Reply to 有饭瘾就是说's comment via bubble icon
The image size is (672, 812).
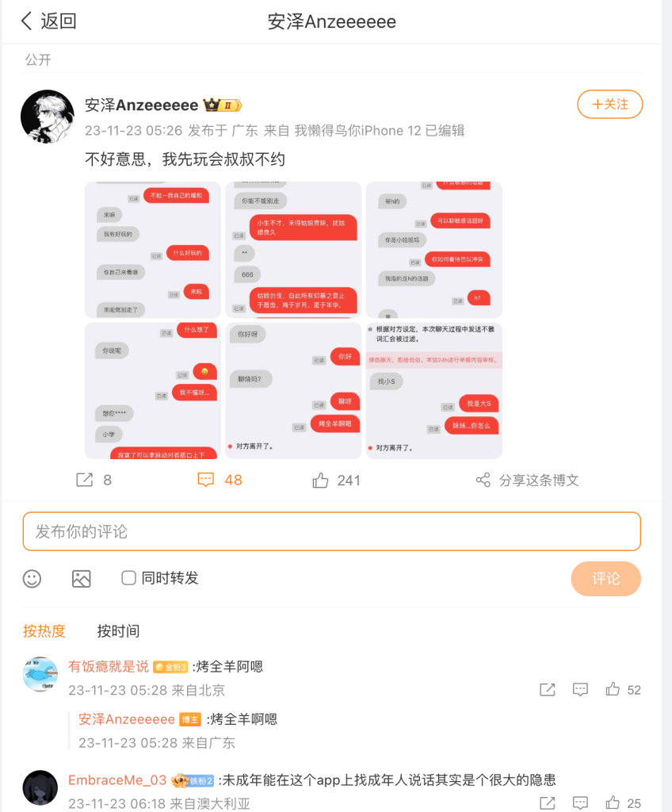tap(580, 689)
